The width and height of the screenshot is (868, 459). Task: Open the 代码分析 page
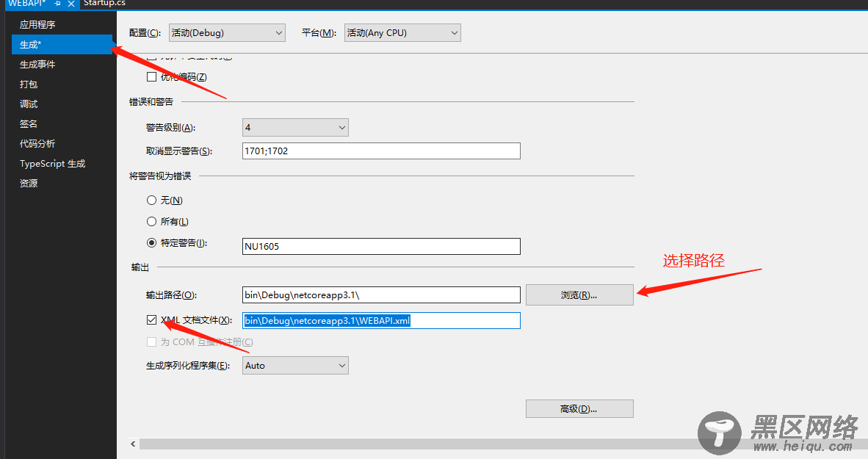(37, 144)
